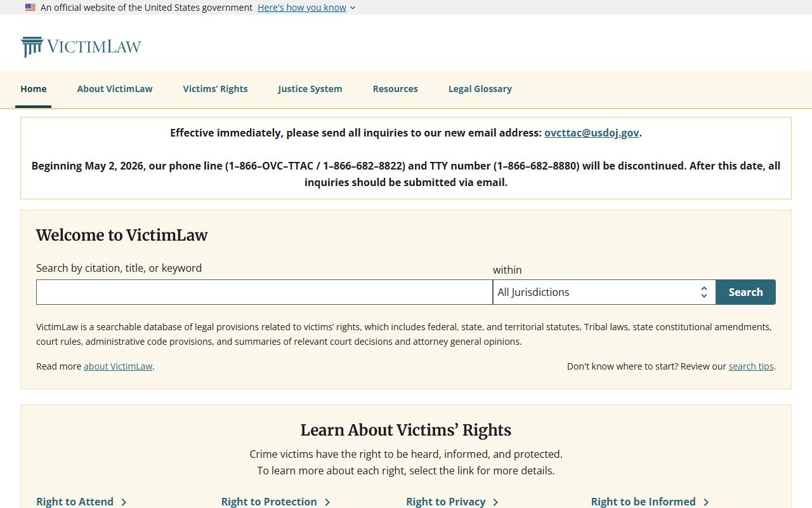Viewport: 812px width, 508px height.
Task: Click the "Learn About Victims' Rights" heading
Action: coord(406,430)
